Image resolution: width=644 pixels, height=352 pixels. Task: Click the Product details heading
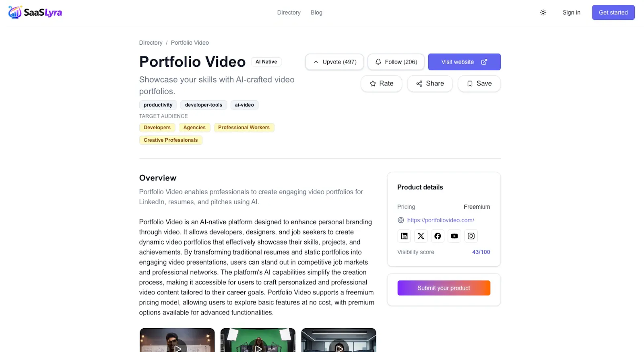[x=420, y=187]
